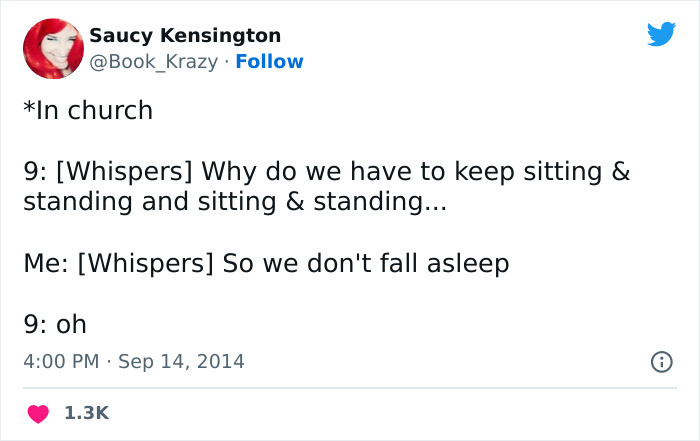Click the Sep 14, 2014 date
700x441 pixels.
(x=181, y=361)
